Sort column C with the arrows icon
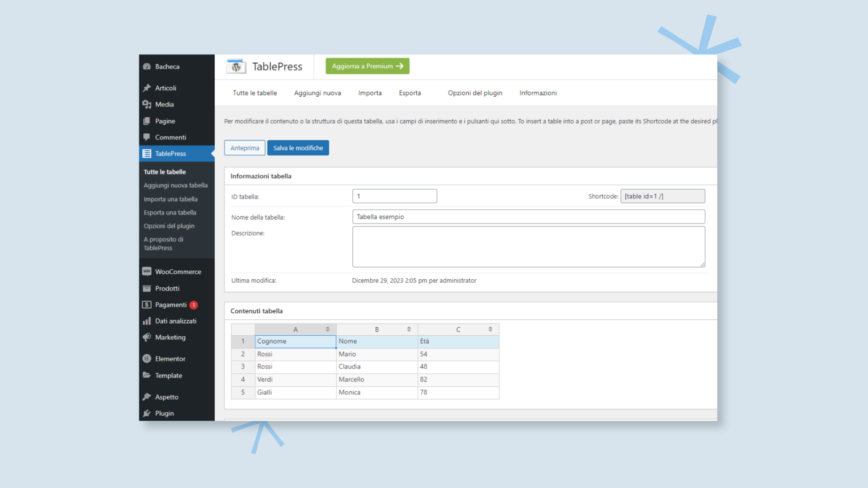Viewport: 868px width, 488px height. click(491, 329)
